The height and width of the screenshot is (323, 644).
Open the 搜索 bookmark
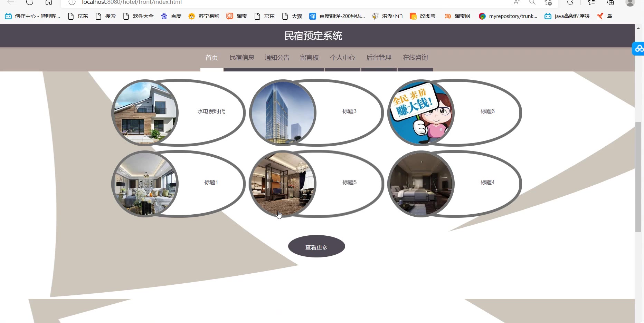tap(106, 16)
